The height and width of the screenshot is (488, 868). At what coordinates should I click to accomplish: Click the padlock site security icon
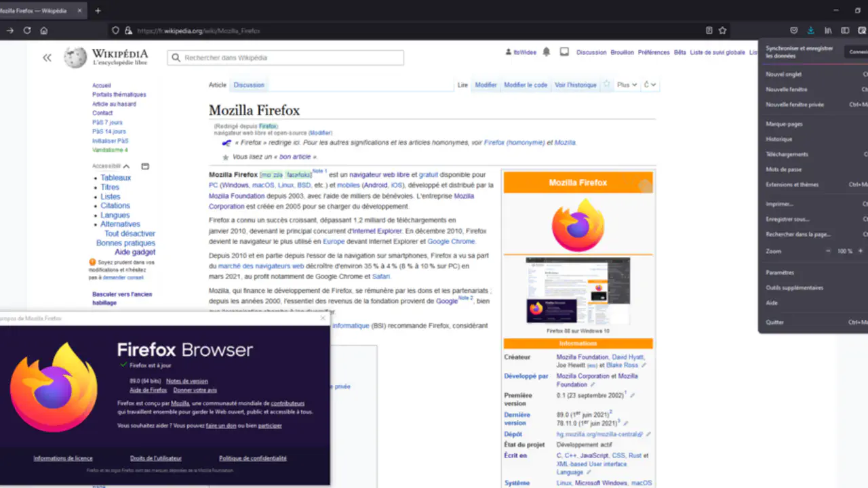point(127,30)
